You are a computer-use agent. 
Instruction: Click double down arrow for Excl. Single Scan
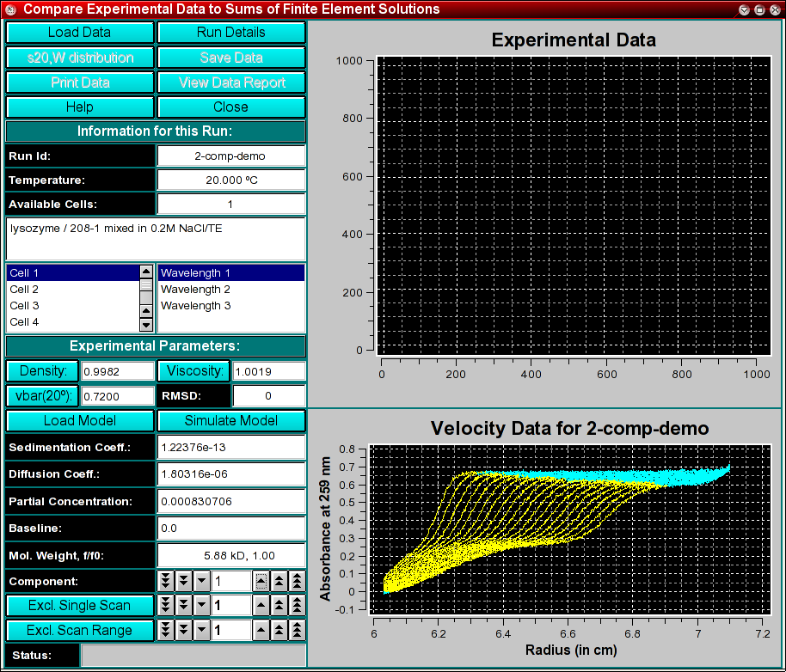point(184,605)
